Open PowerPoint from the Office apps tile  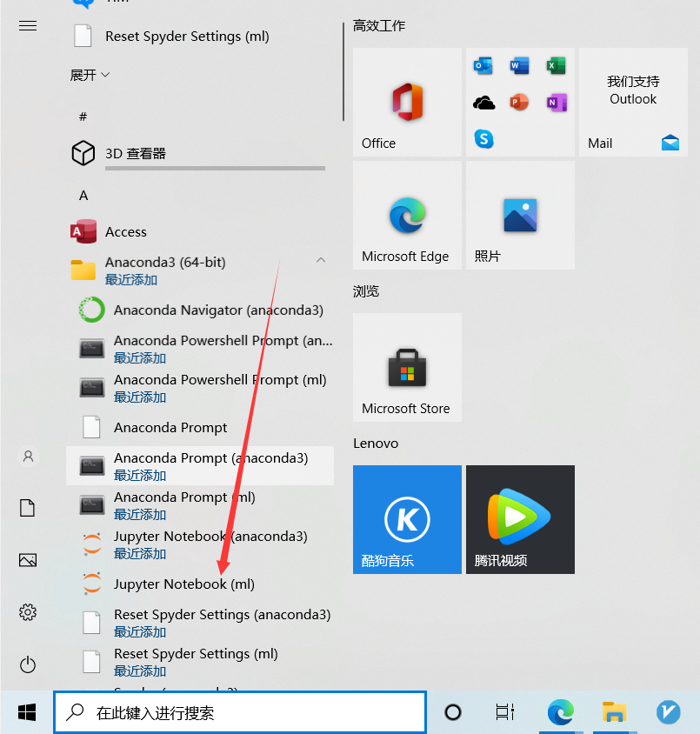[x=520, y=102]
